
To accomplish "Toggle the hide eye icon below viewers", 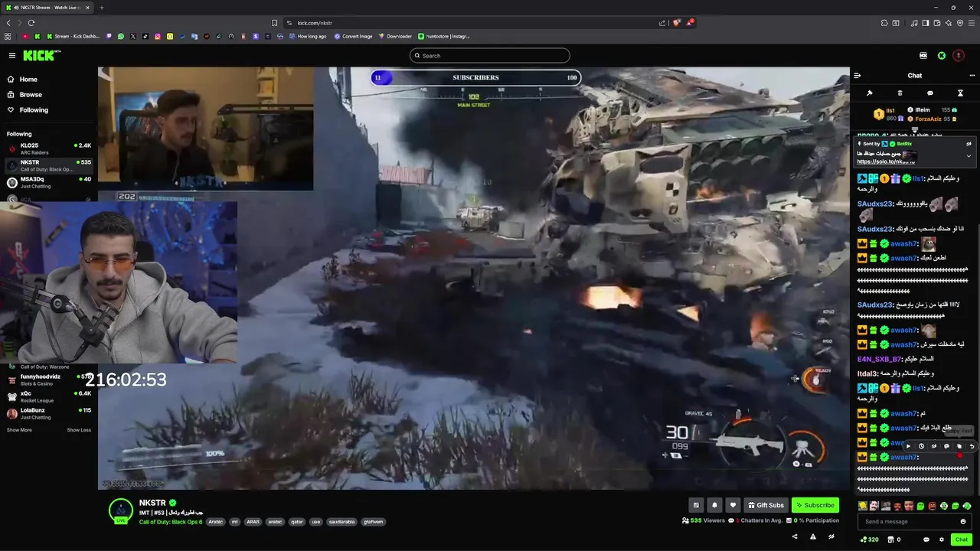I will click(x=831, y=536).
